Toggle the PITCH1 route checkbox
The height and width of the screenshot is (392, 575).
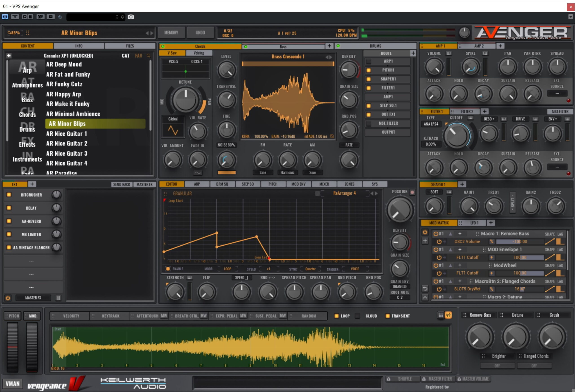(368, 70)
